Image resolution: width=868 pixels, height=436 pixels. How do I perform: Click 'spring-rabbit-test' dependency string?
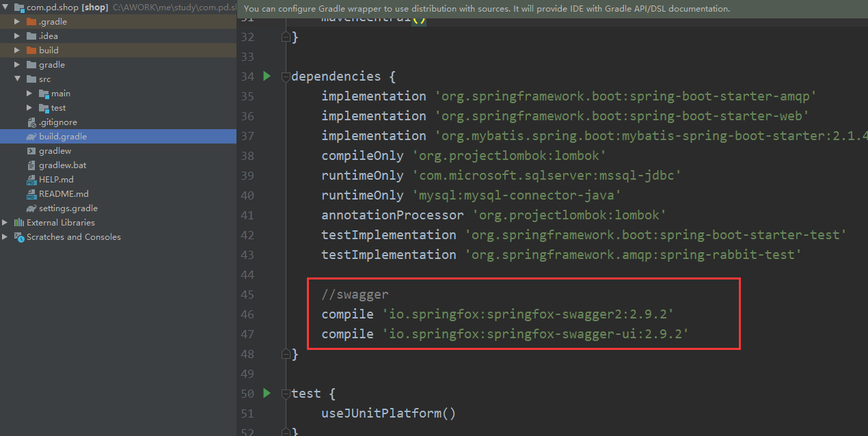[x=634, y=254]
